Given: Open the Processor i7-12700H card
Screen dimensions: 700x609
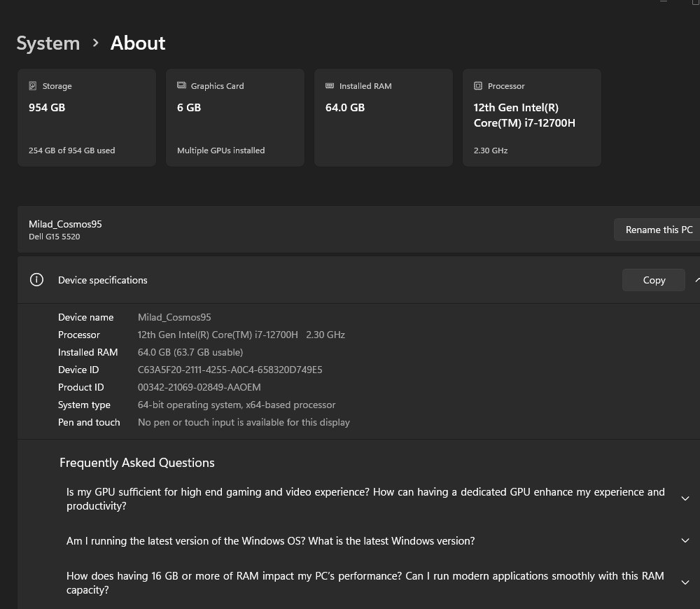Looking at the screenshot, I should coord(532,118).
